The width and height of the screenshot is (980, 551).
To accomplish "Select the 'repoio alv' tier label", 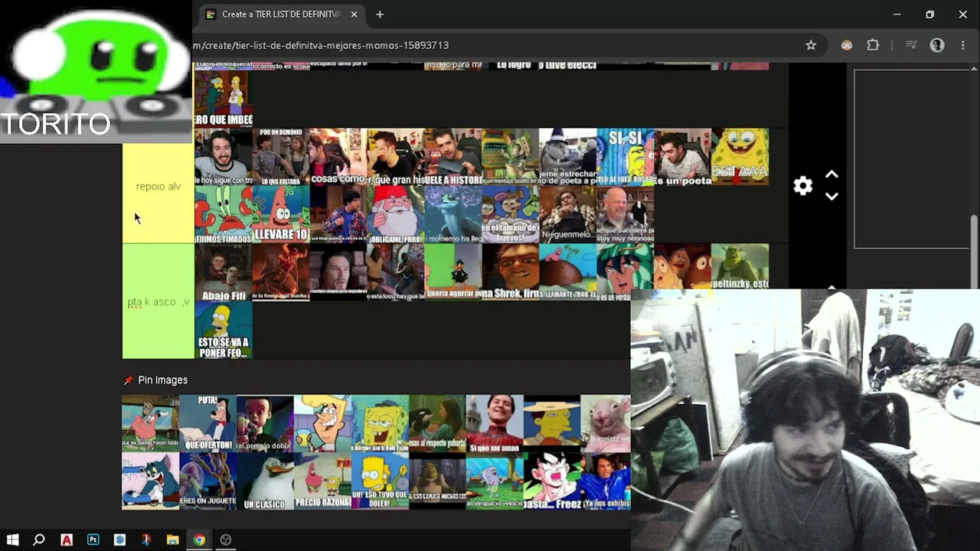I will click(158, 186).
